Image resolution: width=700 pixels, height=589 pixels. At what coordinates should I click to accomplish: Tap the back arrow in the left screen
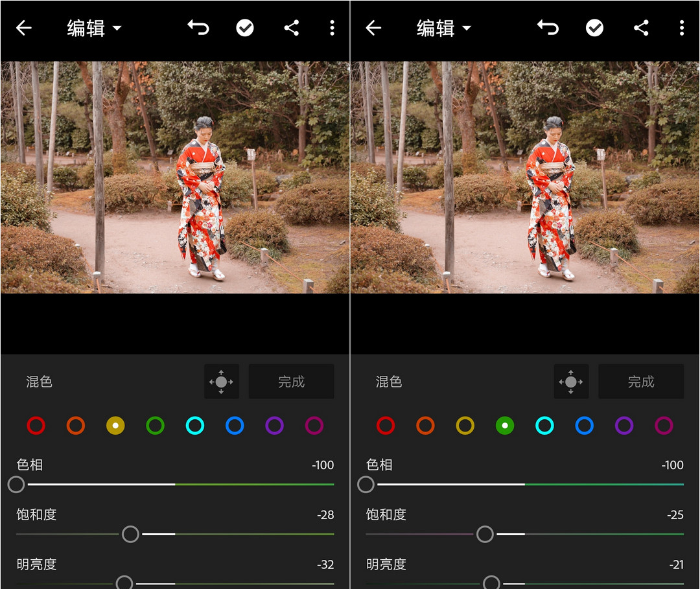pos(24,28)
